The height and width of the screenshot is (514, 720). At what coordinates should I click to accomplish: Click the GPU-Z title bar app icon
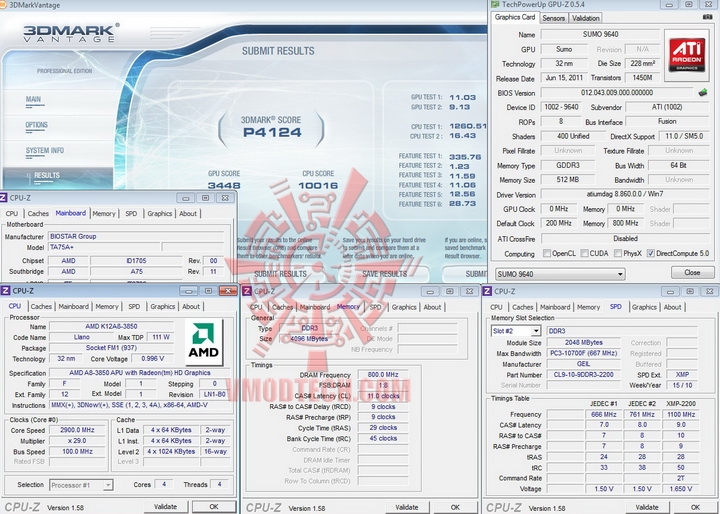[495, 5]
